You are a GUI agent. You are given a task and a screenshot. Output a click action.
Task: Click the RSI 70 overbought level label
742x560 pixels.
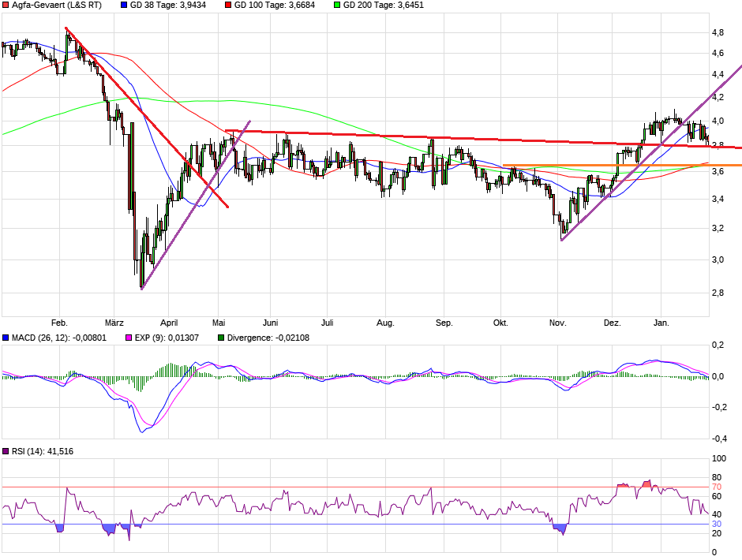(x=717, y=487)
